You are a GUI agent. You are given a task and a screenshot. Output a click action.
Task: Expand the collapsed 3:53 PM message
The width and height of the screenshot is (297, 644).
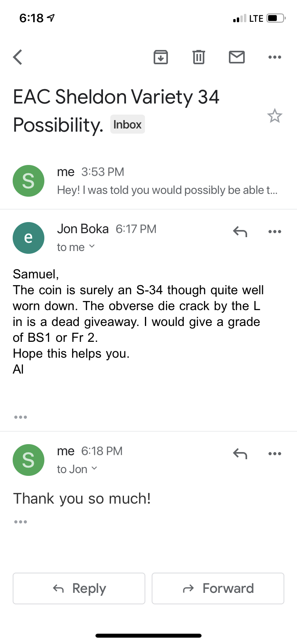pos(148,181)
